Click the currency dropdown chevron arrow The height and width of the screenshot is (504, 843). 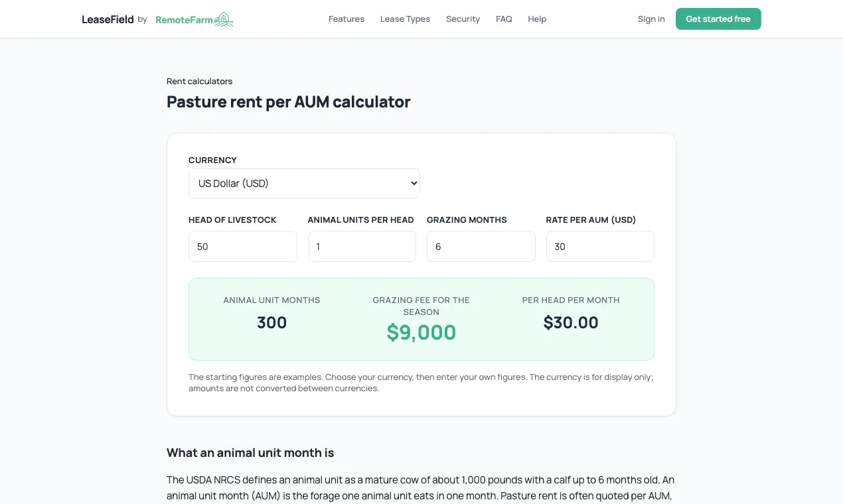(414, 183)
